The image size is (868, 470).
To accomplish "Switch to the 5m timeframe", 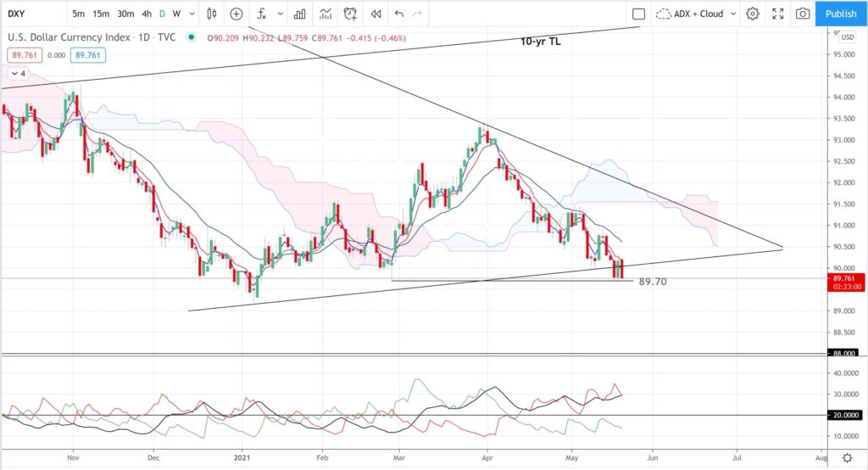I will (79, 14).
